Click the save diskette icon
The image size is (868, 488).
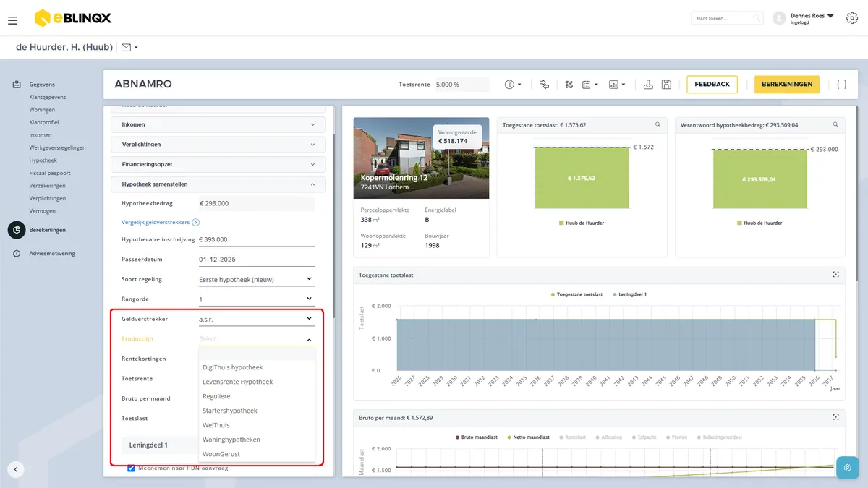click(x=666, y=85)
